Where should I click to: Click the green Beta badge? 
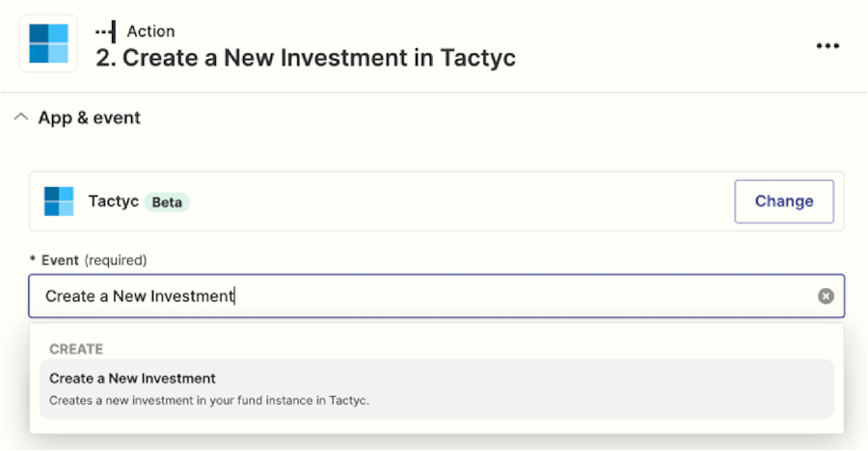coord(167,202)
